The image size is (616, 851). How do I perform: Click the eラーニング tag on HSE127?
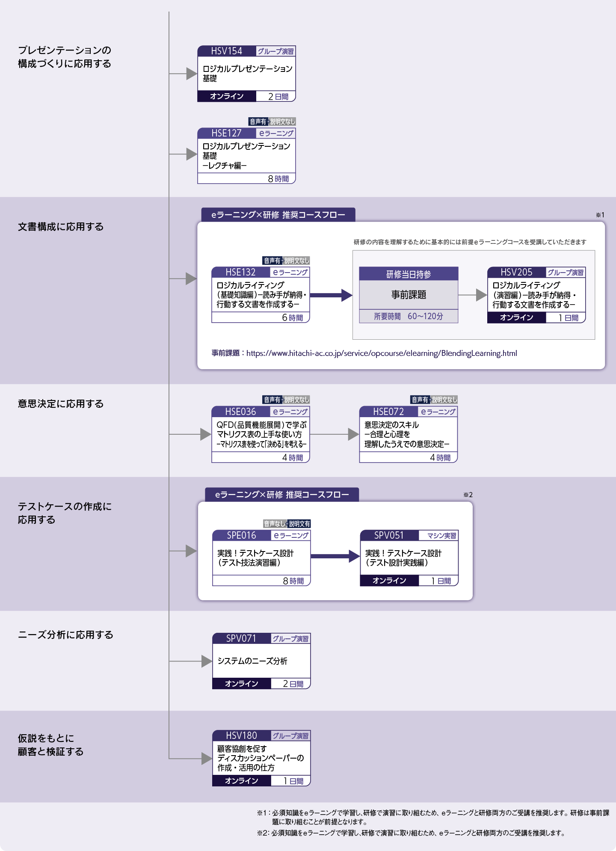276,133
